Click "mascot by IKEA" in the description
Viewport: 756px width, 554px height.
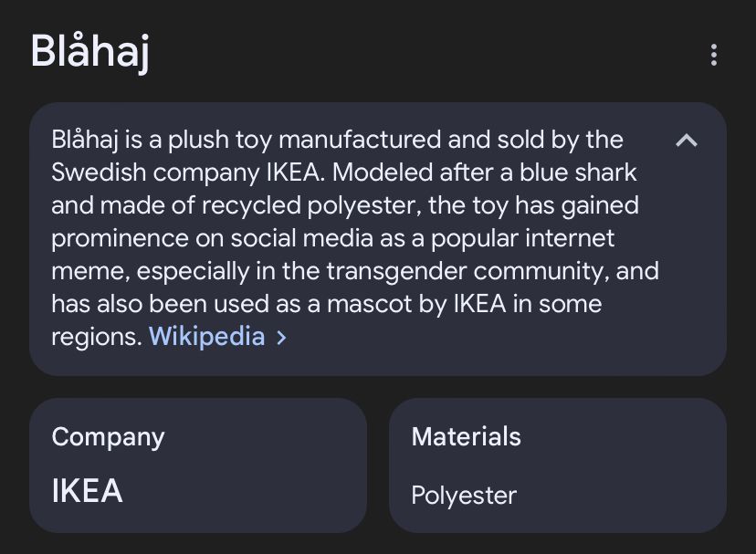click(x=416, y=304)
